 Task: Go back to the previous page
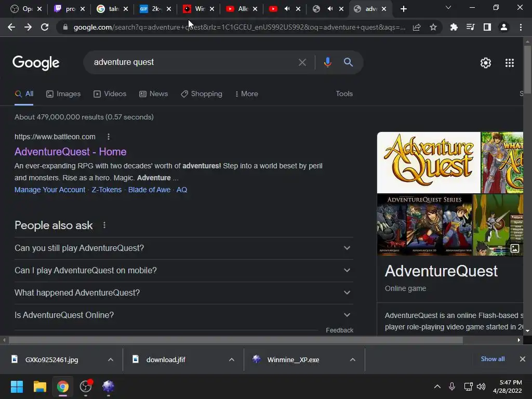11,27
